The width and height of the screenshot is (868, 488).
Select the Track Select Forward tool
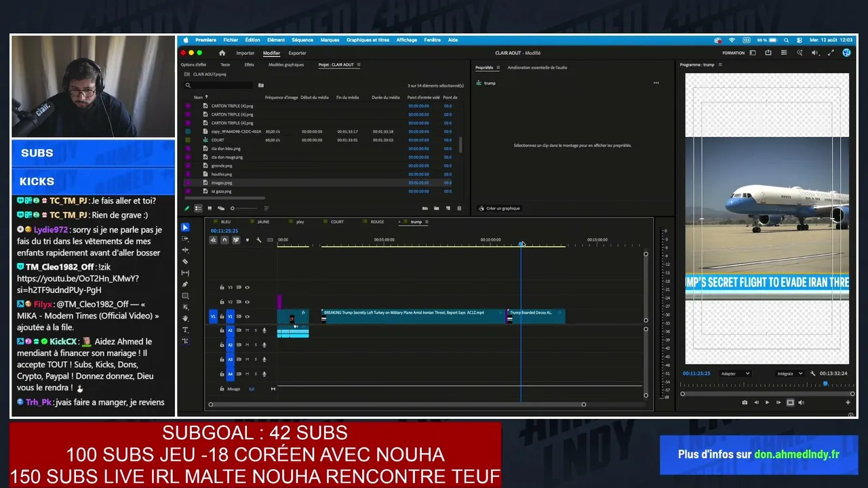(x=185, y=239)
